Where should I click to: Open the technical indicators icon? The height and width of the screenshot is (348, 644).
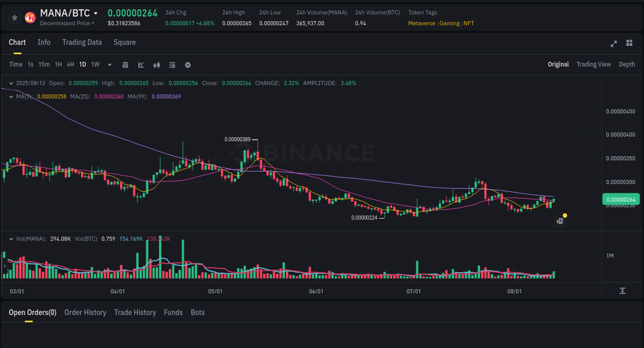pyautogui.click(x=172, y=64)
